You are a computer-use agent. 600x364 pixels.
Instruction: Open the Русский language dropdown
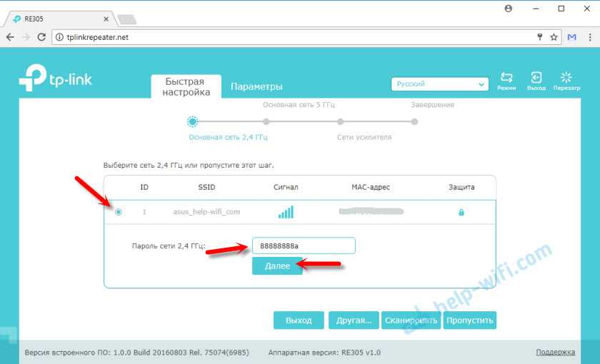440,84
